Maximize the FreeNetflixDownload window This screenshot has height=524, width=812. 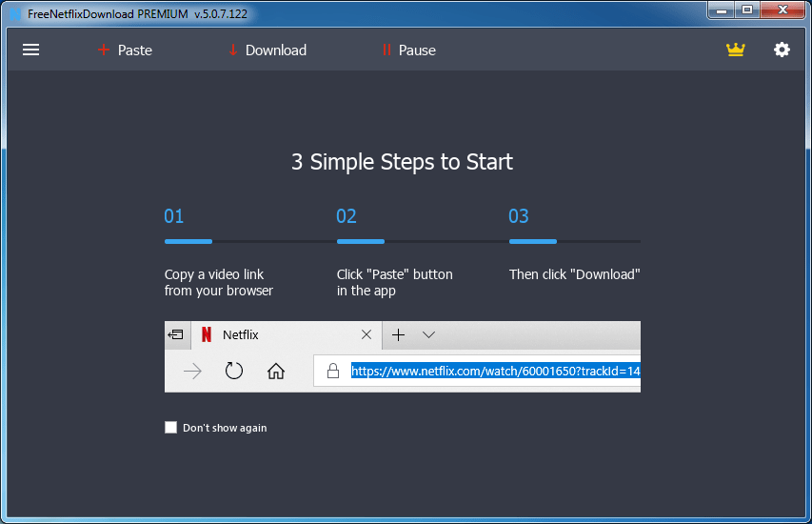[x=746, y=10]
